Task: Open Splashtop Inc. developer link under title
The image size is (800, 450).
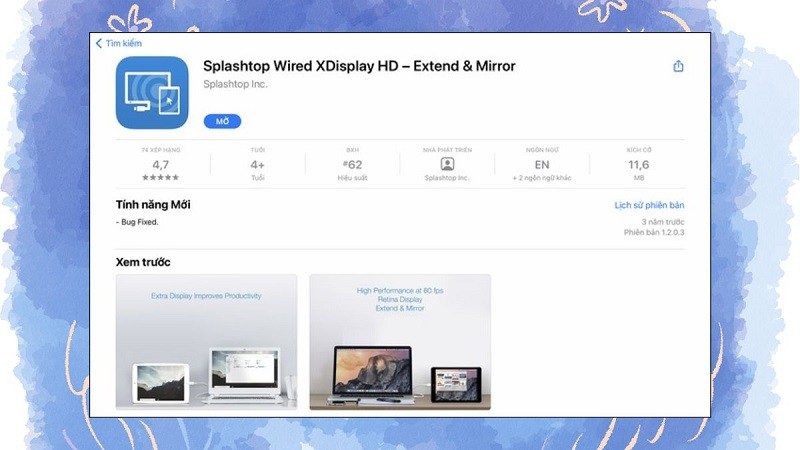Action: (x=235, y=84)
